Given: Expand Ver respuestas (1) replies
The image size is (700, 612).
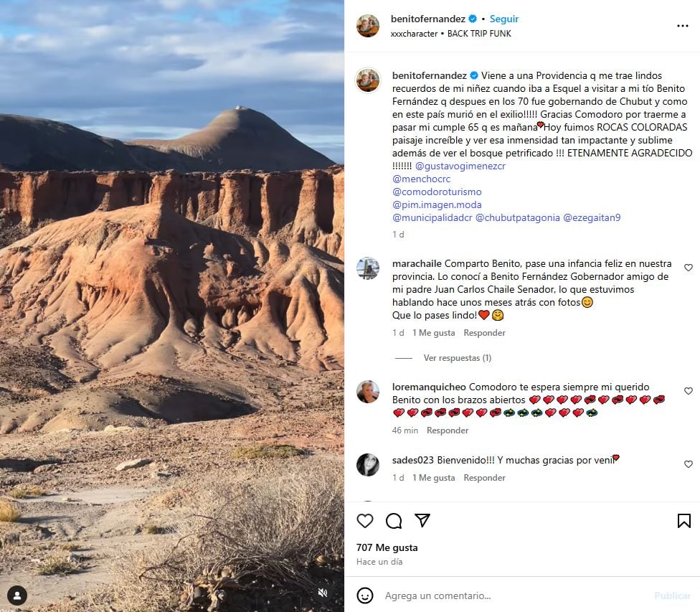Looking at the screenshot, I should (457, 358).
